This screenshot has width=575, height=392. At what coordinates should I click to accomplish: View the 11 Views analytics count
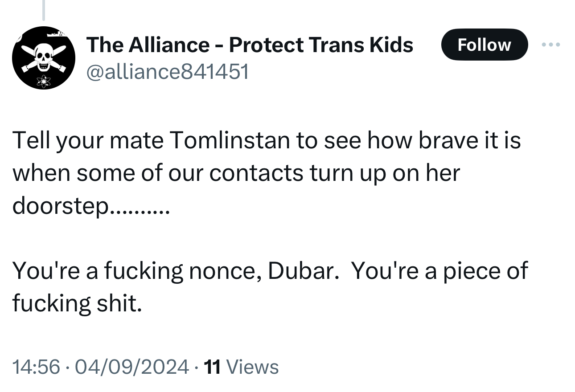coord(241,367)
